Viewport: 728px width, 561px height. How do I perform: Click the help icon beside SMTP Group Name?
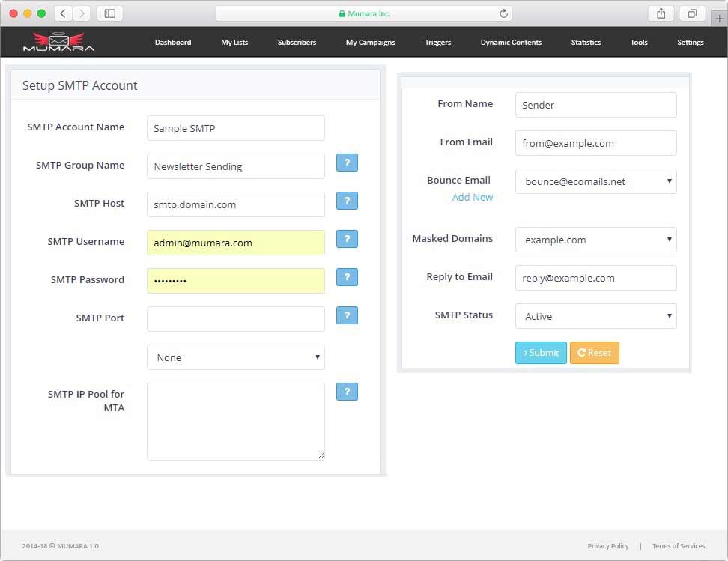pyautogui.click(x=347, y=163)
